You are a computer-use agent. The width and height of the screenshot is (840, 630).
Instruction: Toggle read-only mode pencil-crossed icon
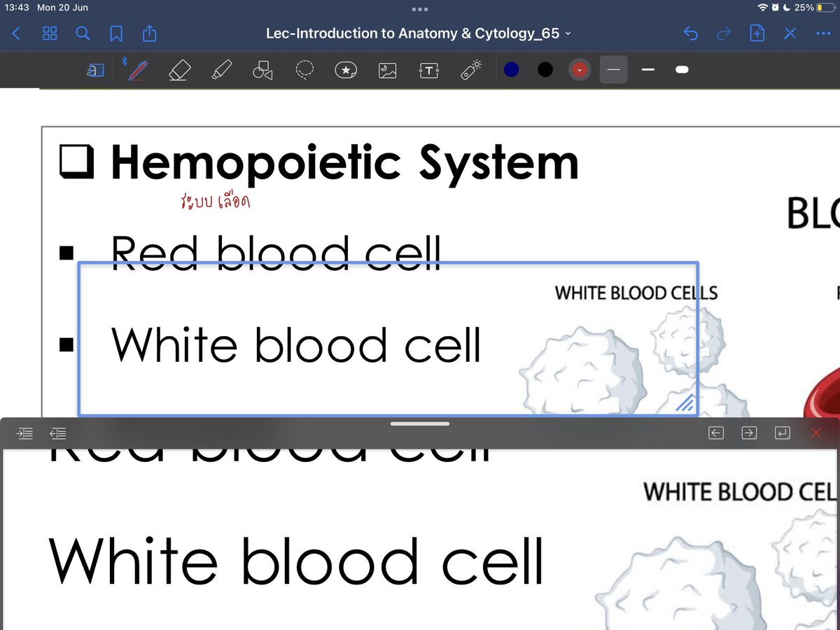(x=790, y=34)
